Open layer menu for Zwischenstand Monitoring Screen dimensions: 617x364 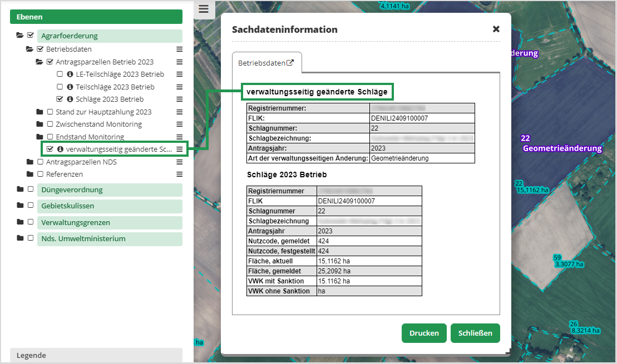179,124
